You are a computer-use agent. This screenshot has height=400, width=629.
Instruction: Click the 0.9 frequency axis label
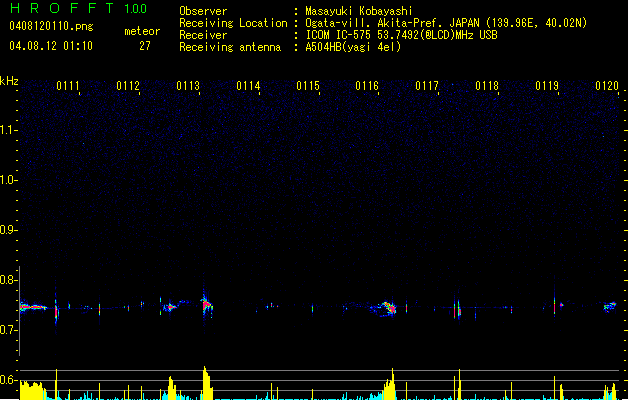8,230
